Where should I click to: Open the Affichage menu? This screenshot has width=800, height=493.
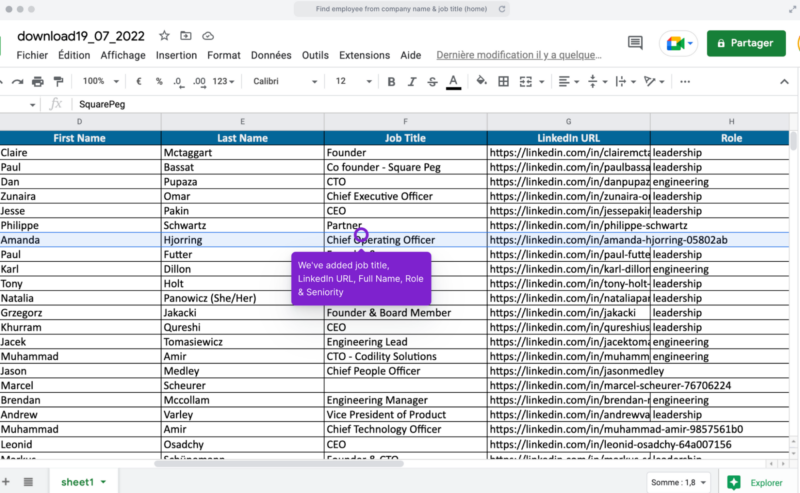coord(123,55)
